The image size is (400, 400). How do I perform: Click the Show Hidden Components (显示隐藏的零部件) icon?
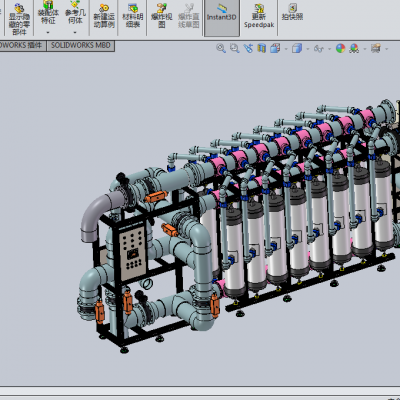click(19, 18)
